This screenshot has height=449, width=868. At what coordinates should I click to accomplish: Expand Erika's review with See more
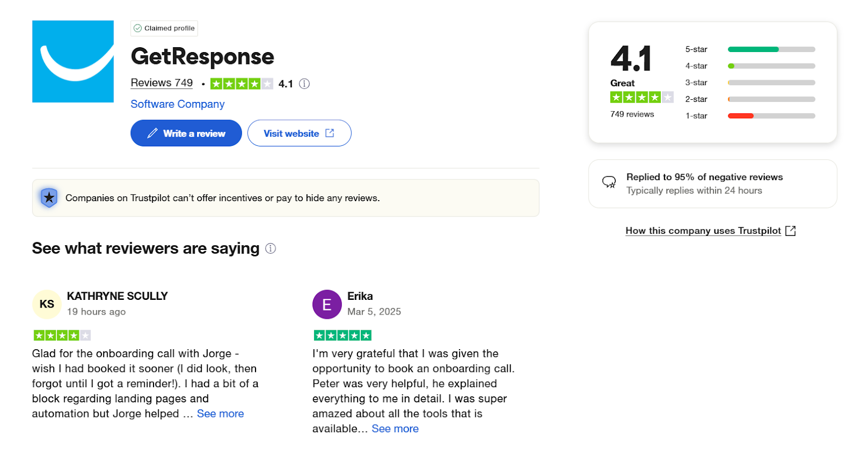(395, 429)
